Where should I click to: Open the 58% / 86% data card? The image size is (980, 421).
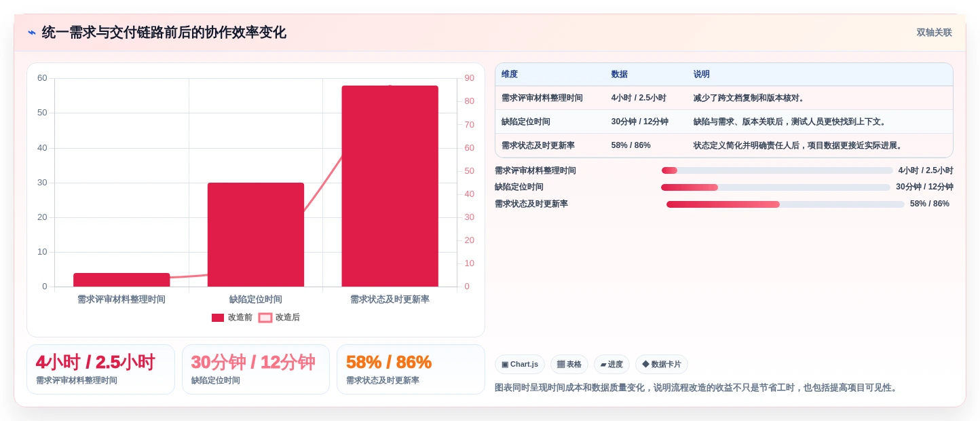[x=411, y=369]
